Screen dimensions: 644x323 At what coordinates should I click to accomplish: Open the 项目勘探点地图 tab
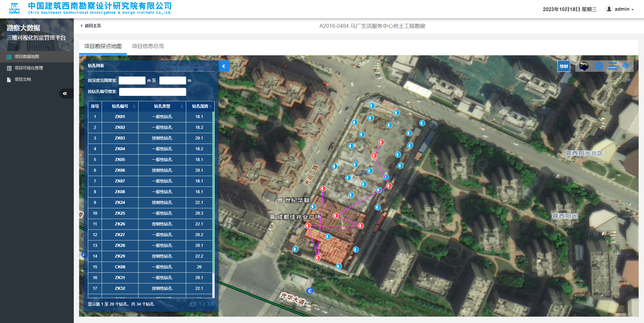[103, 46]
